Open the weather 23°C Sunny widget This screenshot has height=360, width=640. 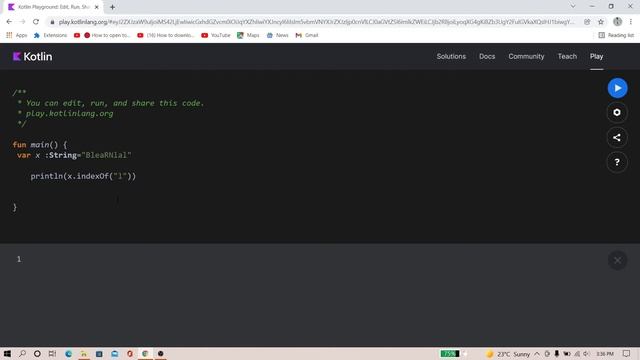[508, 354]
